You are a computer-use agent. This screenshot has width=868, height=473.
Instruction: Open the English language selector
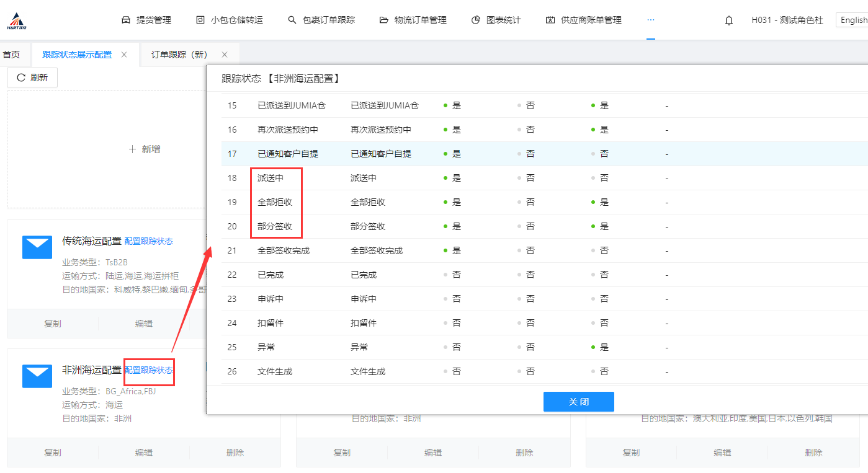(x=854, y=20)
